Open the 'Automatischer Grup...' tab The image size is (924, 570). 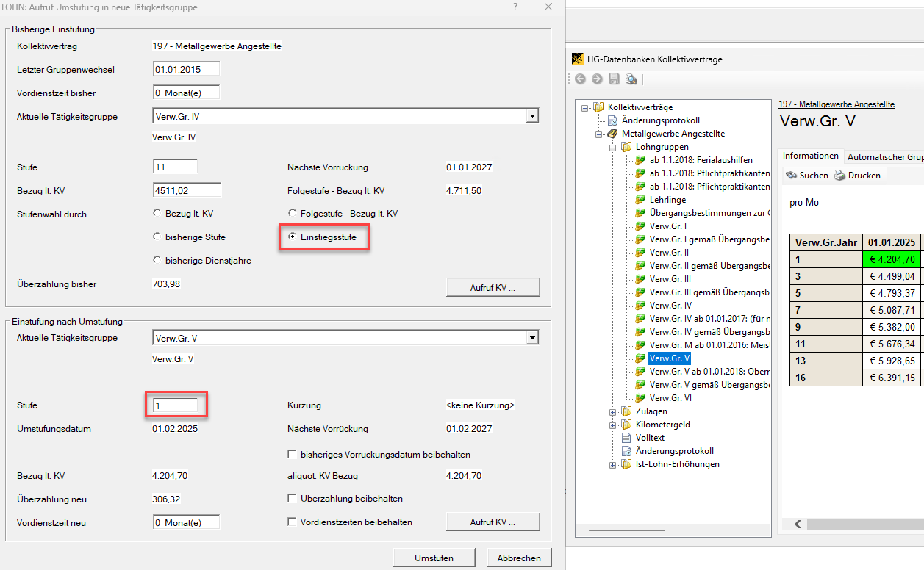(x=885, y=157)
